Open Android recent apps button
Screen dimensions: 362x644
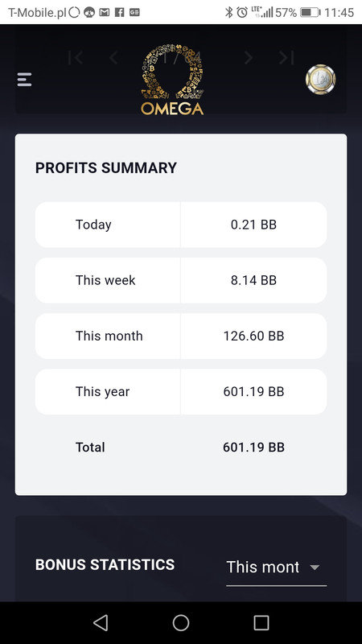(x=261, y=622)
